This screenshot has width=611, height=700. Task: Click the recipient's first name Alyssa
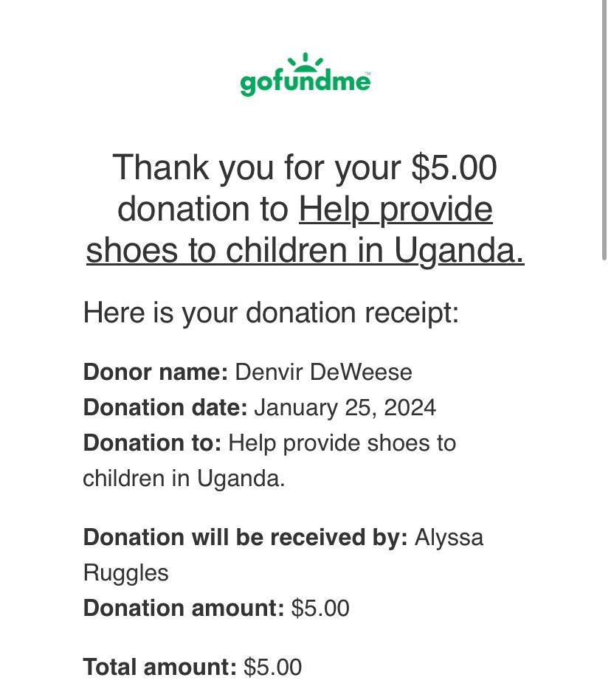449,537
